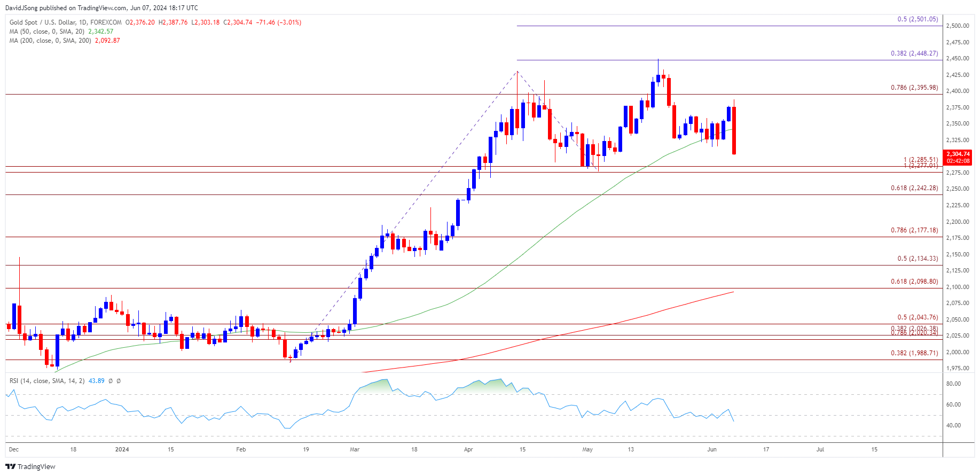Click the RSI 40.00 axis tick
The width and height of the screenshot is (980, 476).
[953, 426]
